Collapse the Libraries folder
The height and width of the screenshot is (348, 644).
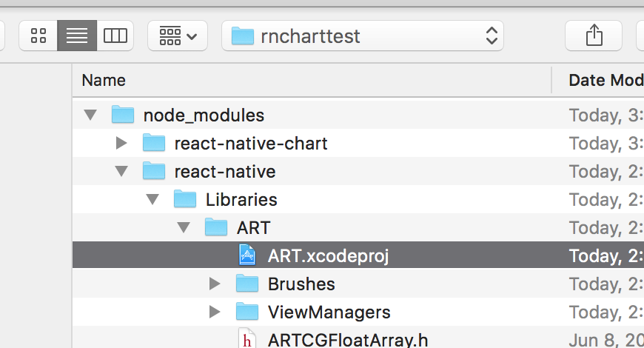tap(152, 200)
